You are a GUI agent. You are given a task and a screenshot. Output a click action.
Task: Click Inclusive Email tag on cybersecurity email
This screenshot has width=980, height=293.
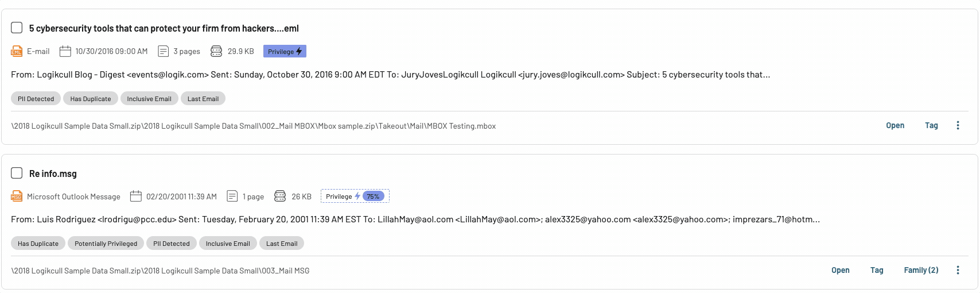tap(149, 99)
